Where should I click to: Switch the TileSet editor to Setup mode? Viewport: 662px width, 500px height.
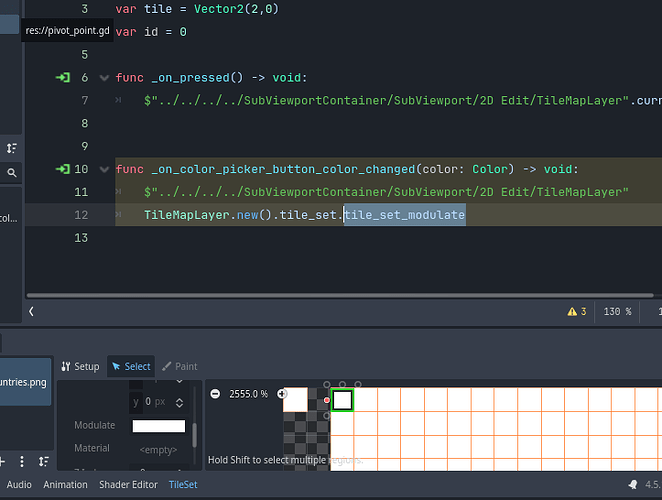pyautogui.click(x=80, y=366)
